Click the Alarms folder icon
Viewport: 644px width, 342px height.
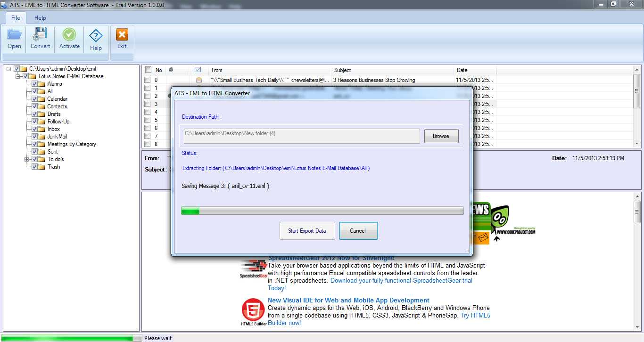[x=42, y=84]
